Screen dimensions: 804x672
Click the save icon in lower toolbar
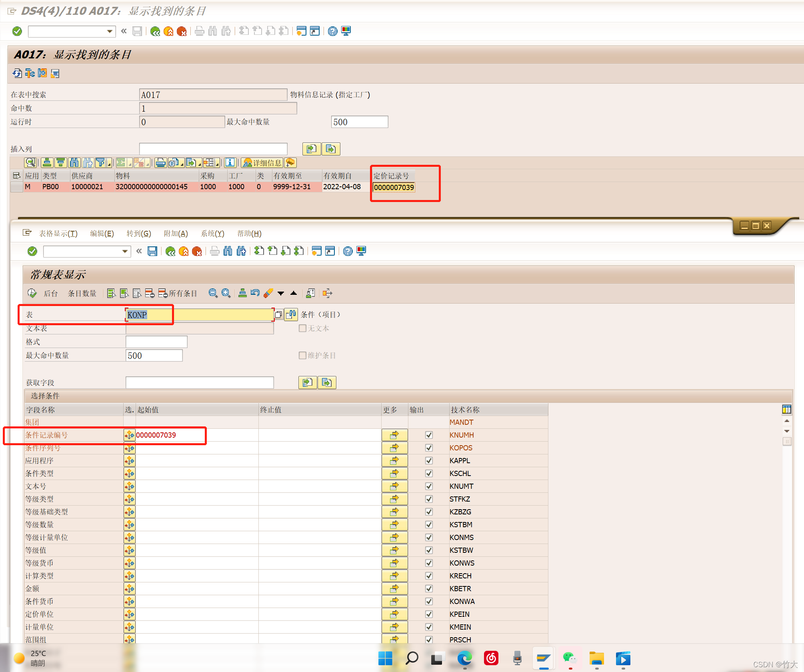pos(152,251)
